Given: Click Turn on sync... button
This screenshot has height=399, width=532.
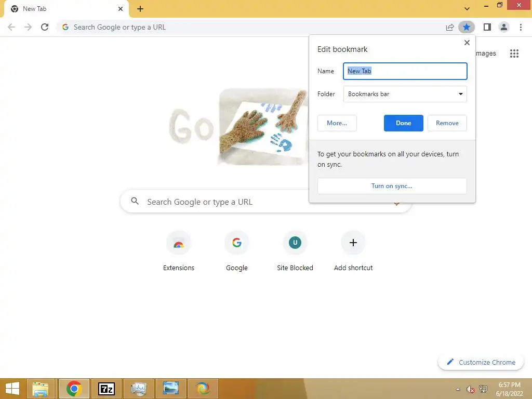Looking at the screenshot, I should (x=392, y=186).
